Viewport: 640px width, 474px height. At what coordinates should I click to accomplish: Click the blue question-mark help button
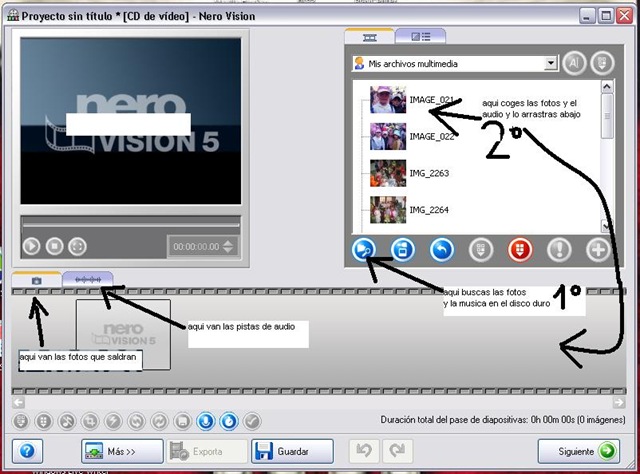pyautogui.click(x=27, y=451)
